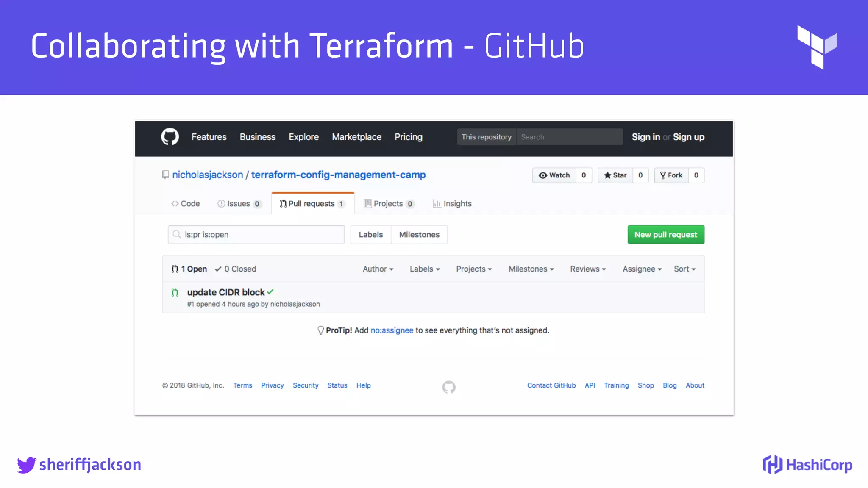Click the Star button
Screen dimensions: 868x488
point(615,175)
